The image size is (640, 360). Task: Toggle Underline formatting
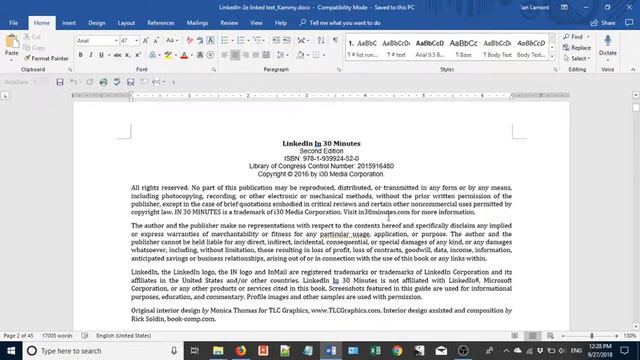pyautogui.click(x=101, y=55)
